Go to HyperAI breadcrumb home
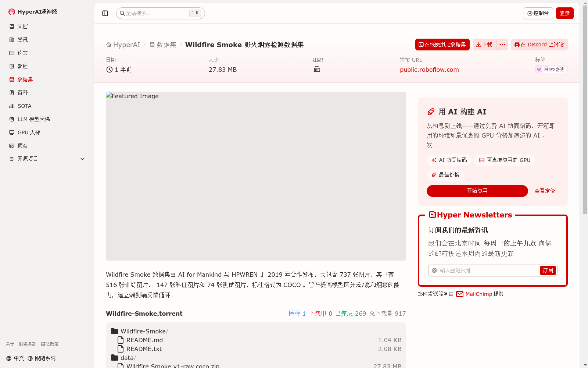Viewport: 588px width, 368px height. pyautogui.click(x=123, y=45)
